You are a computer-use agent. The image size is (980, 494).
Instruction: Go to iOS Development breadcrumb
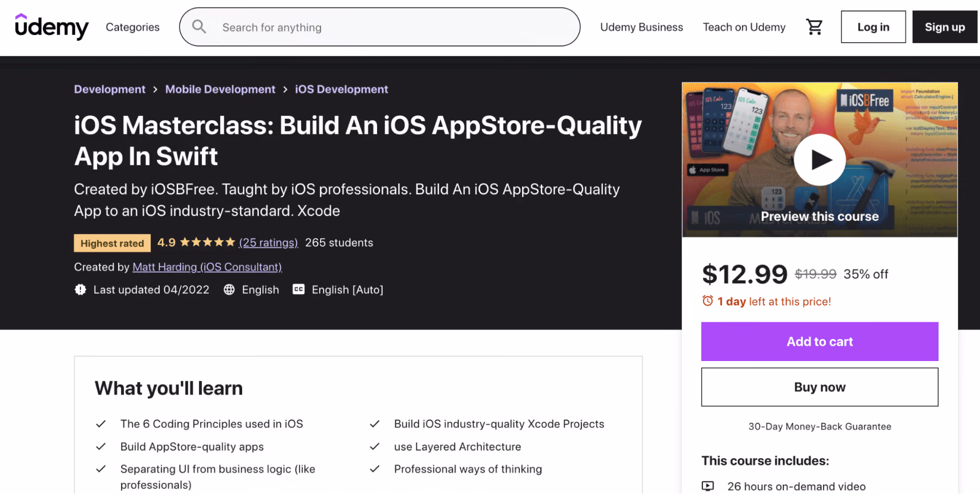click(341, 89)
